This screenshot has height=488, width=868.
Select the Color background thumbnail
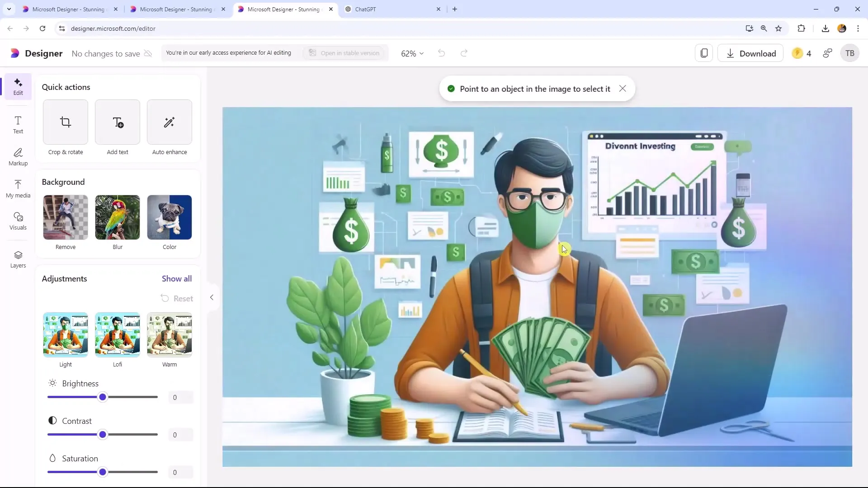[170, 216]
